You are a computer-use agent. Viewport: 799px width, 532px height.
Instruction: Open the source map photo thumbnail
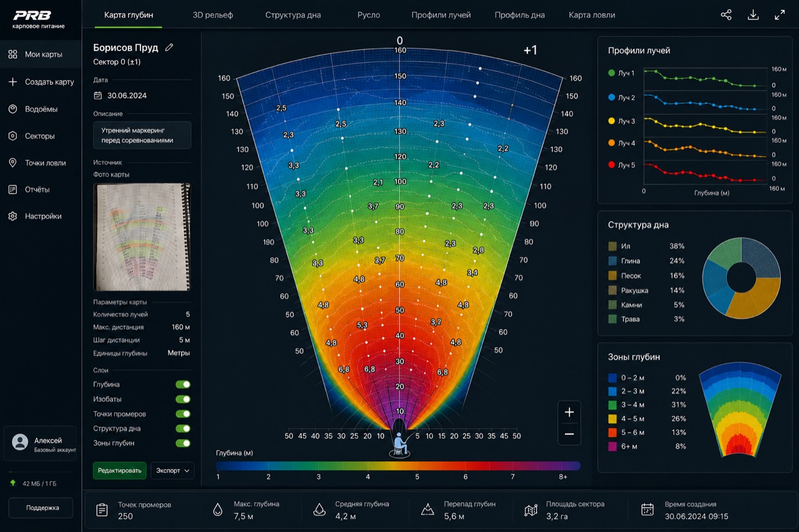click(x=142, y=237)
